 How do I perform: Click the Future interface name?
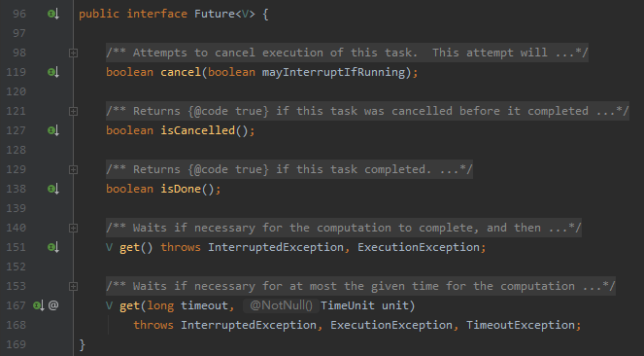pyautogui.click(x=215, y=14)
